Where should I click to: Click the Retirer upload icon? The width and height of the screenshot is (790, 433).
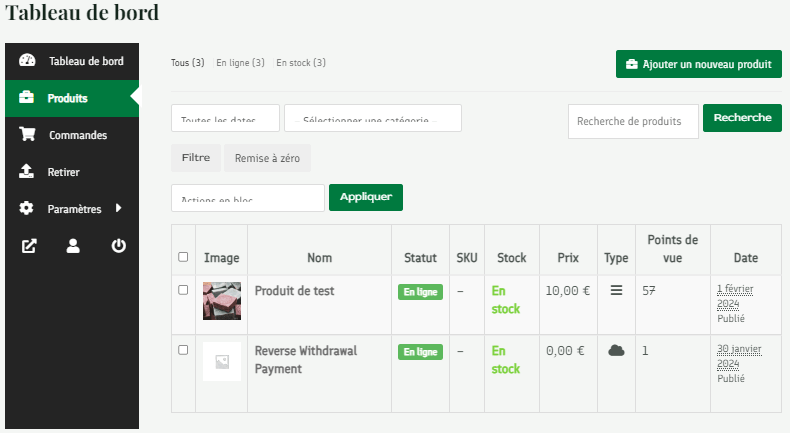[x=27, y=172]
